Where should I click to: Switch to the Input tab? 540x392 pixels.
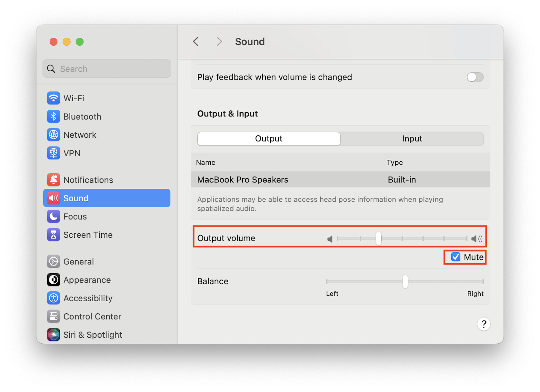click(412, 138)
